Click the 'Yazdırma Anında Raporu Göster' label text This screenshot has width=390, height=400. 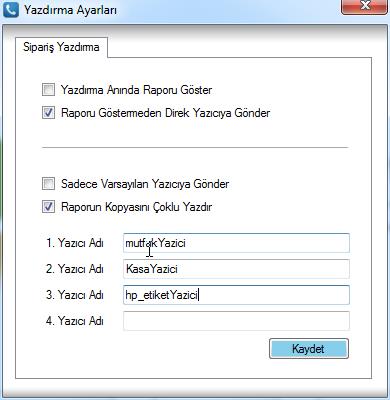point(136,90)
